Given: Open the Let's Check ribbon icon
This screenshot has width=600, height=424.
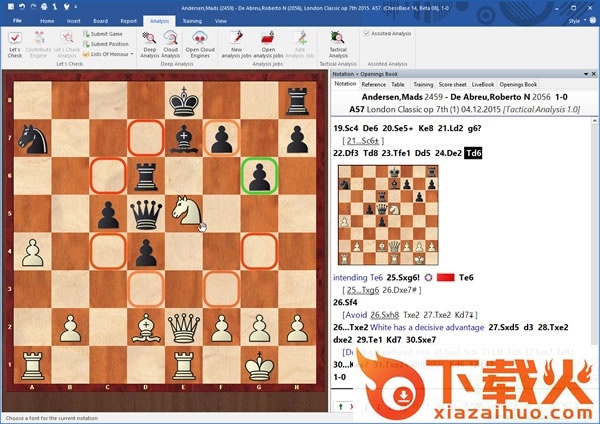Looking at the screenshot, I should [15, 45].
